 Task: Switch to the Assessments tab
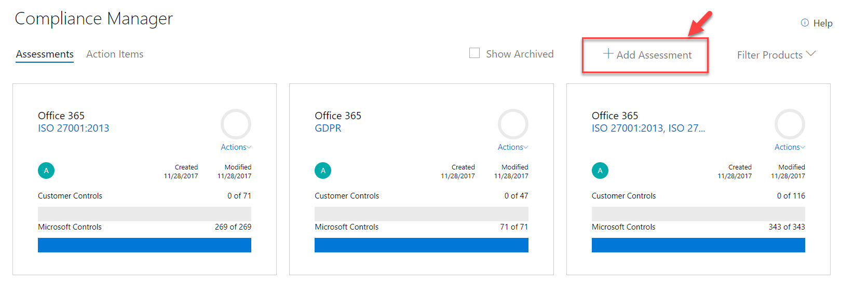pyautogui.click(x=45, y=54)
